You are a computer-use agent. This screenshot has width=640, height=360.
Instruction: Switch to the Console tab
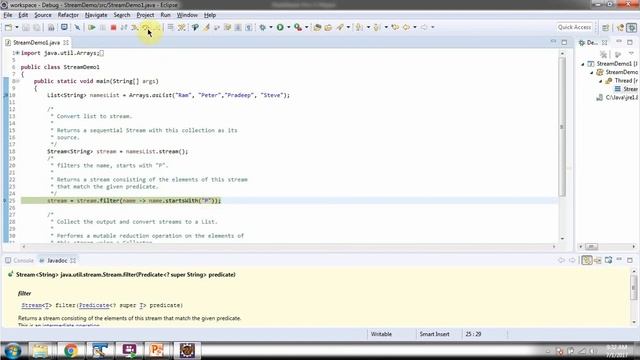[x=19, y=260]
